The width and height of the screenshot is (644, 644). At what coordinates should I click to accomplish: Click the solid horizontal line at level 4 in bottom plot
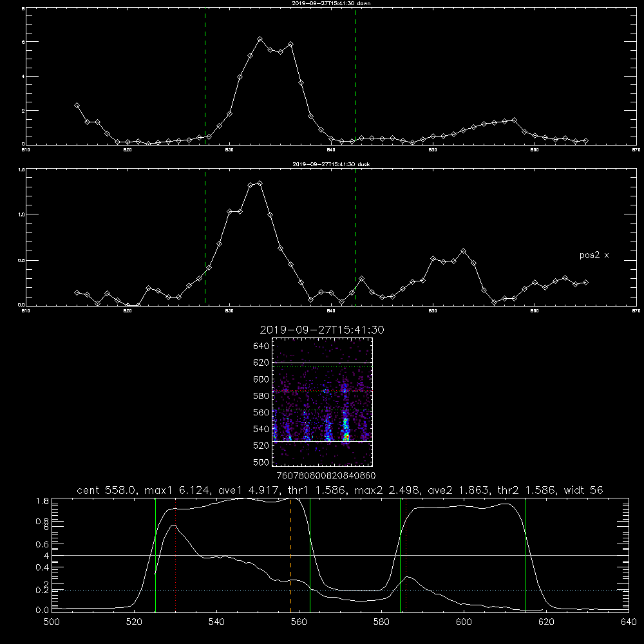(x=340, y=555)
